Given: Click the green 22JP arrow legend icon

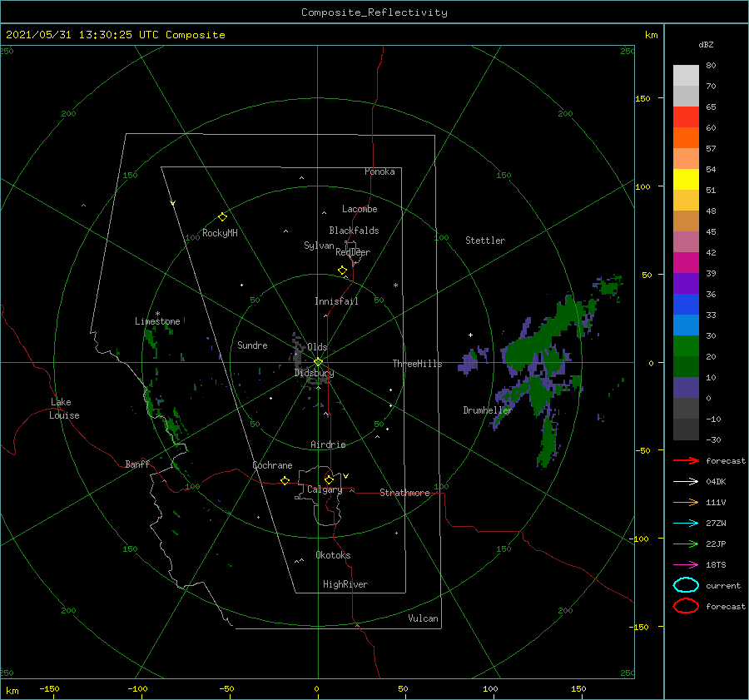Looking at the screenshot, I should tap(686, 544).
